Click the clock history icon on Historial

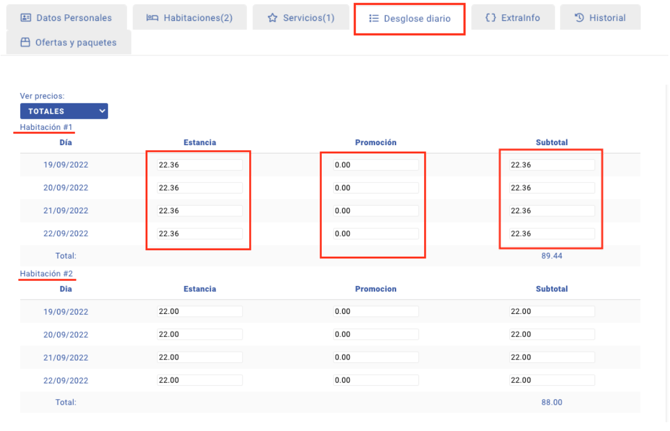(x=579, y=18)
